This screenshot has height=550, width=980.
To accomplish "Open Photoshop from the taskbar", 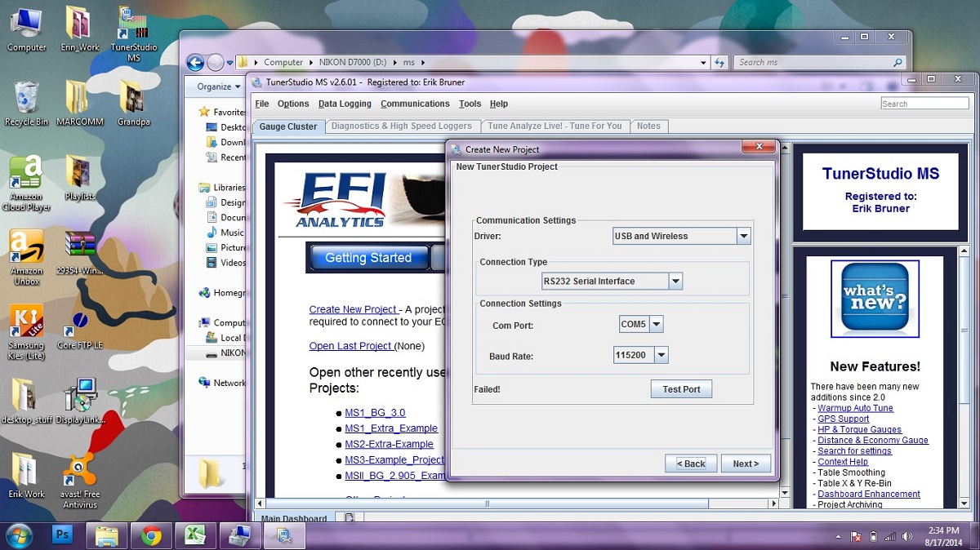I will pos(63,535).
